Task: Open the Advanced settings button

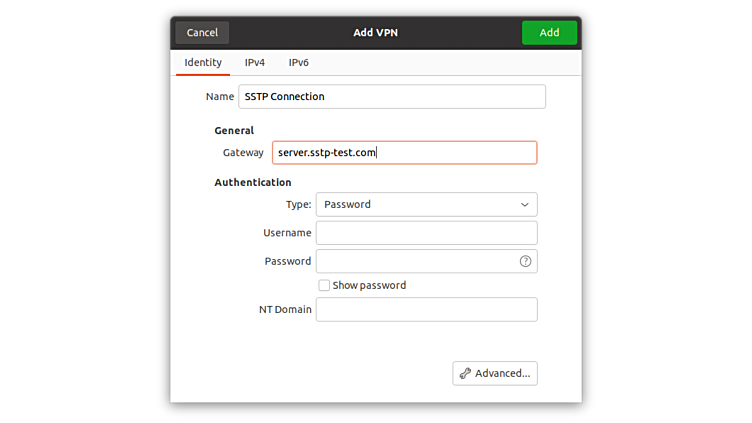Action: 495,373
